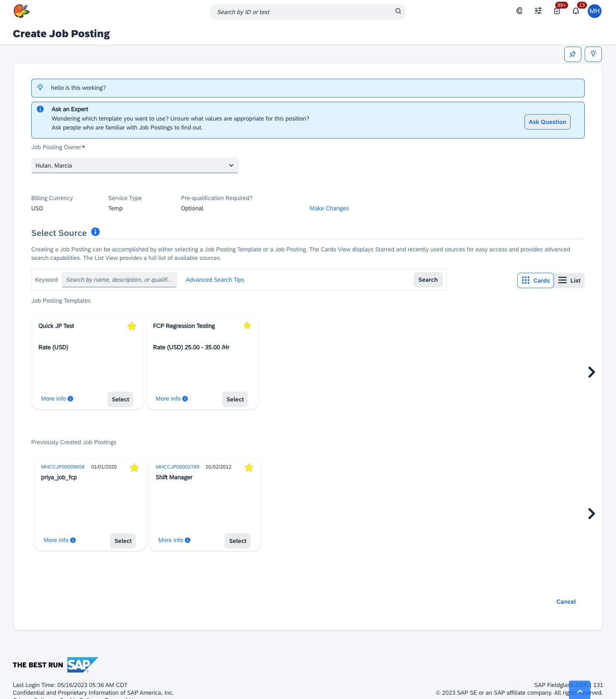Screen dimensions: 616x699
Task: Open More info for FCP Regression Testing
Action: pyautogui.click(x=168, y=398)
